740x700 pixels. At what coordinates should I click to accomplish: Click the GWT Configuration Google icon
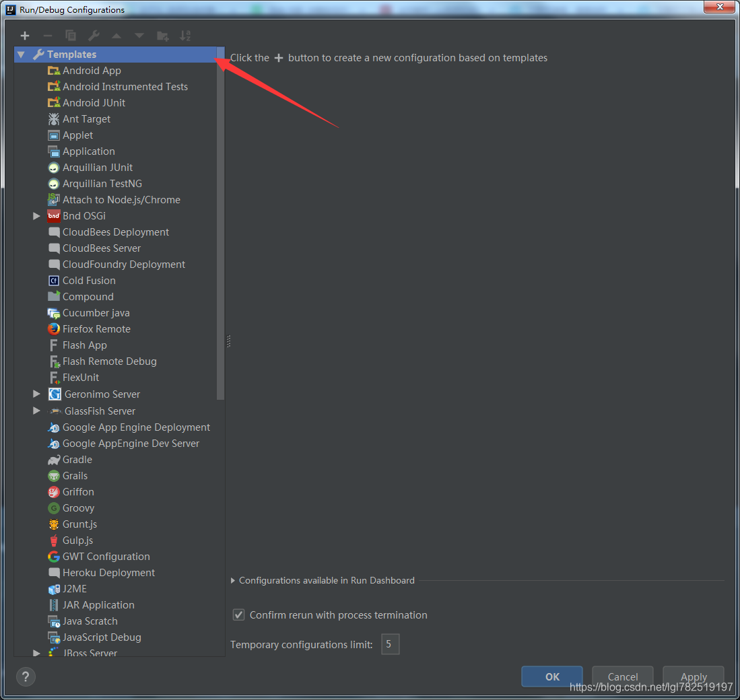point(54,557)
